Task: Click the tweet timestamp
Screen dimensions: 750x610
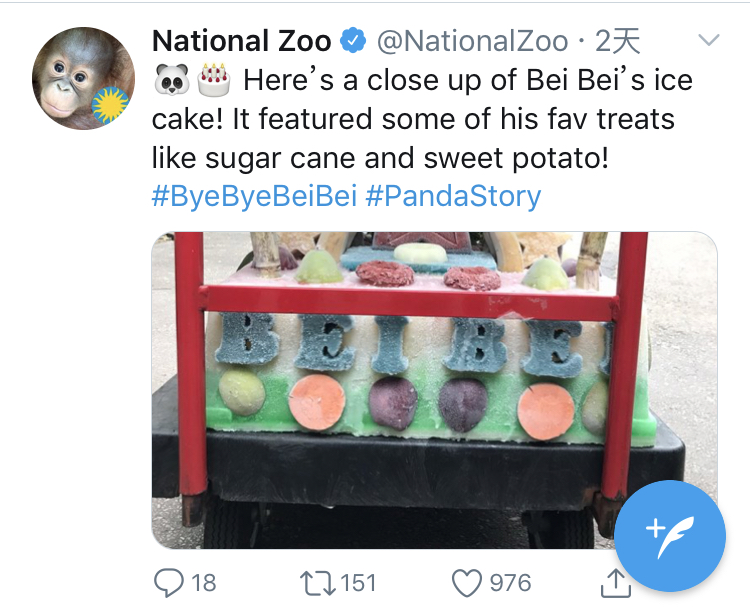Action: pyautogui.click(x=616, y=41)
